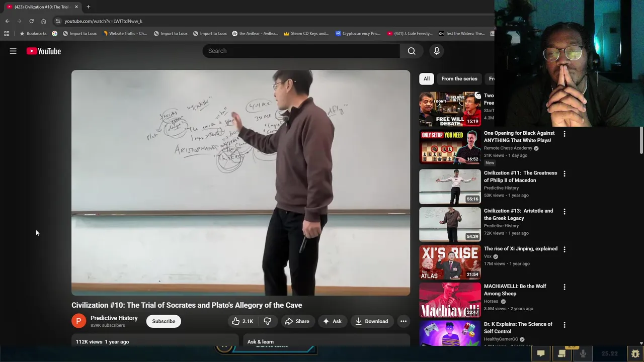Open the Predictive History channel avatar
This screenshot has width=644, height=362.
(x=78, y=321)
